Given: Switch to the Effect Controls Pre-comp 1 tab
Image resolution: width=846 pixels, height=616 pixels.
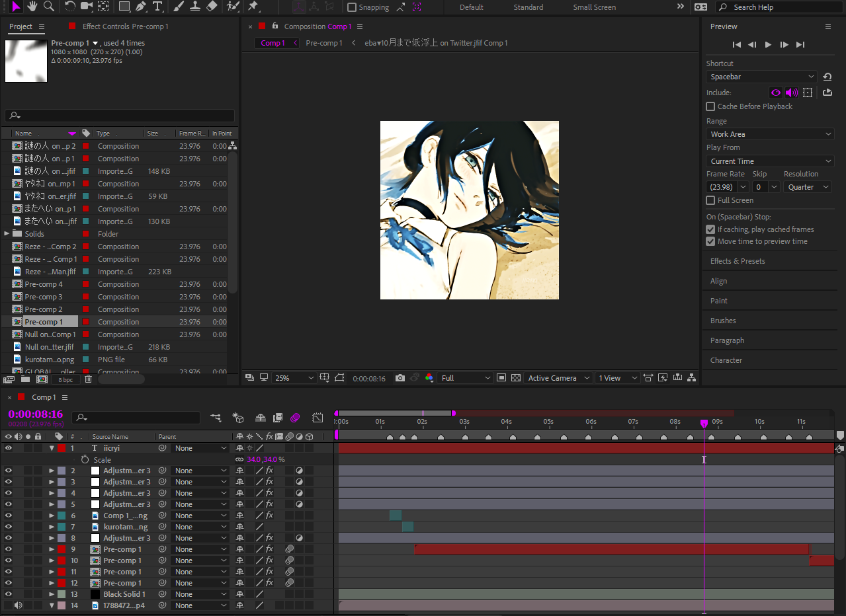Looking at the screenshot, I should point(125,26).
